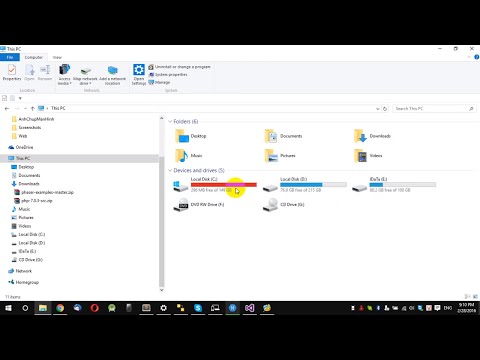
Task: Select CD Drive (G:) in sidebar
Action: 31,260
